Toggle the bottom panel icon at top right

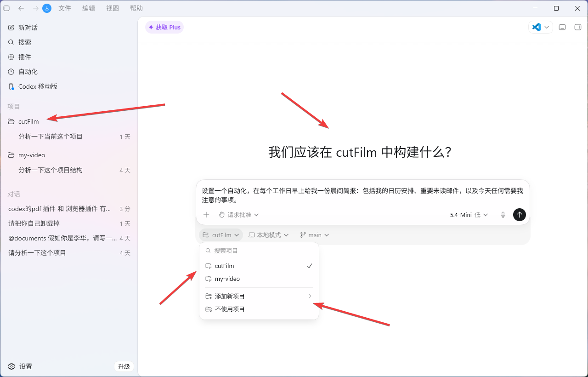pos(562,27)
